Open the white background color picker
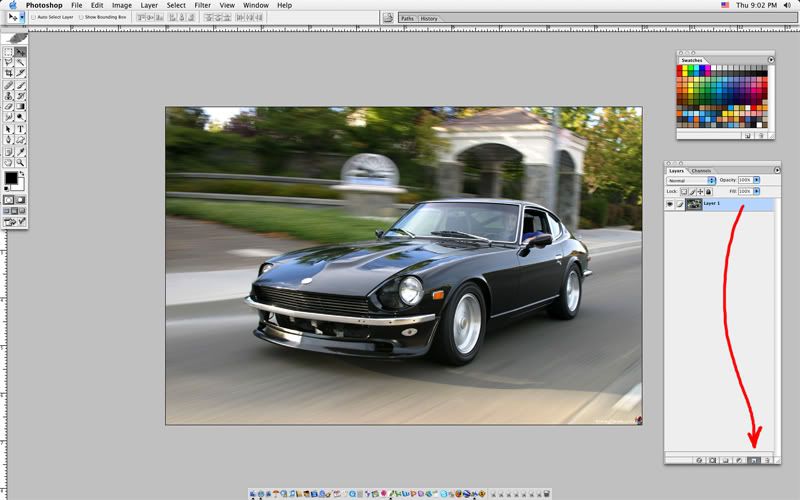The image size is (800, 500). click(x=19, y=186)
